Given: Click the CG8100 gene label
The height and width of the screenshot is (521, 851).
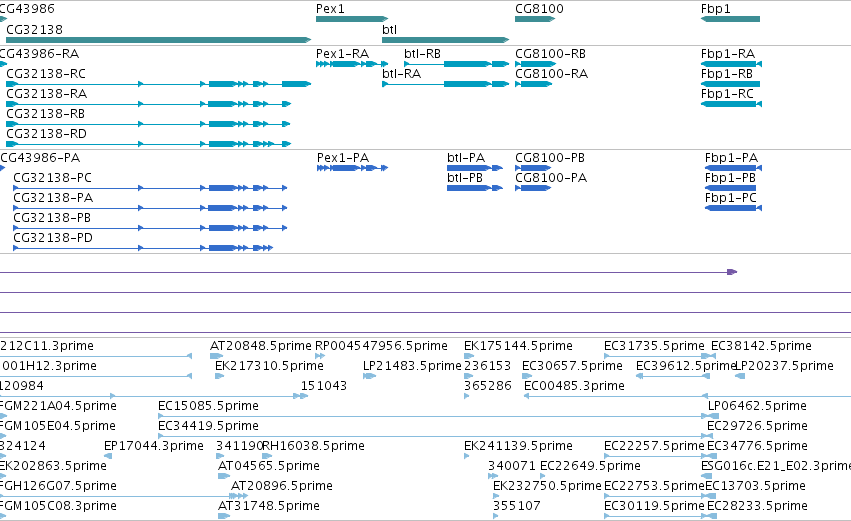Looking at the screenshot, I should 539,9.
